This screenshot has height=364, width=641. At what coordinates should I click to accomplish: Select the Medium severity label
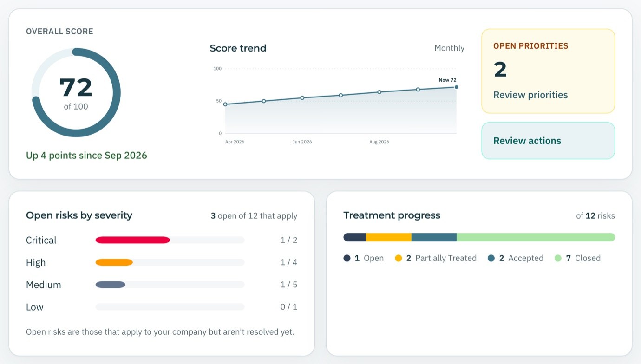(44, 285)
